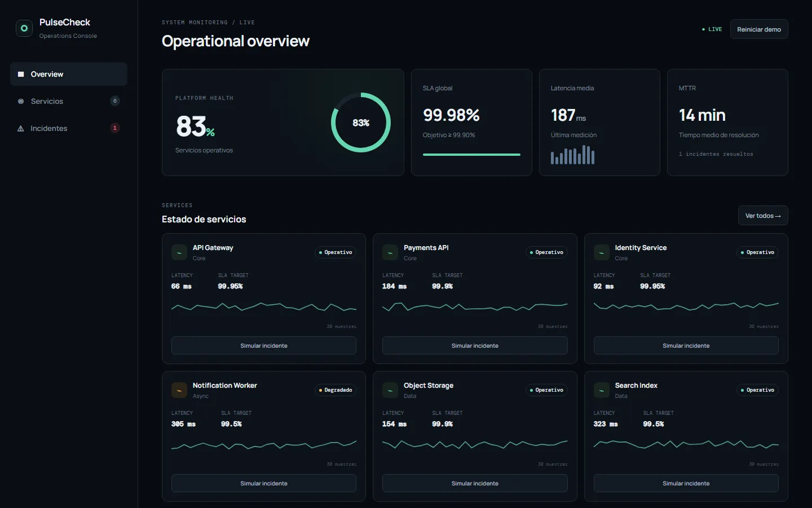Viewport: 812px width, 508px height.
Task: Click the 'Última medición' label
Action: [x=573, y=135]
